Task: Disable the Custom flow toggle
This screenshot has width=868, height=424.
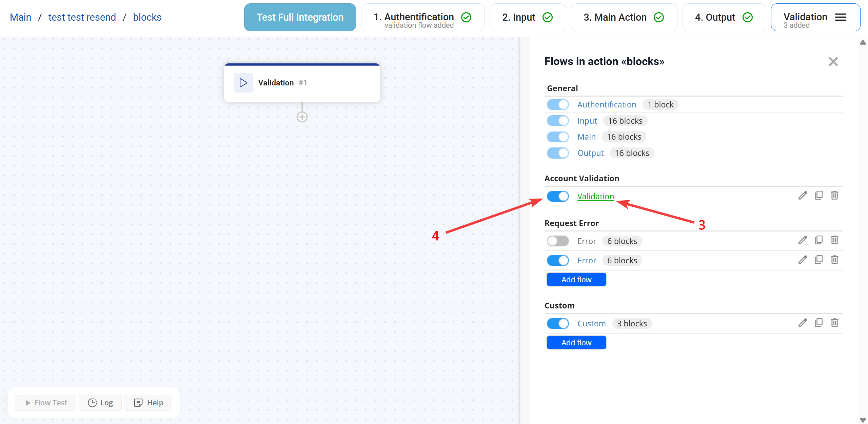Action: (558, 323)
